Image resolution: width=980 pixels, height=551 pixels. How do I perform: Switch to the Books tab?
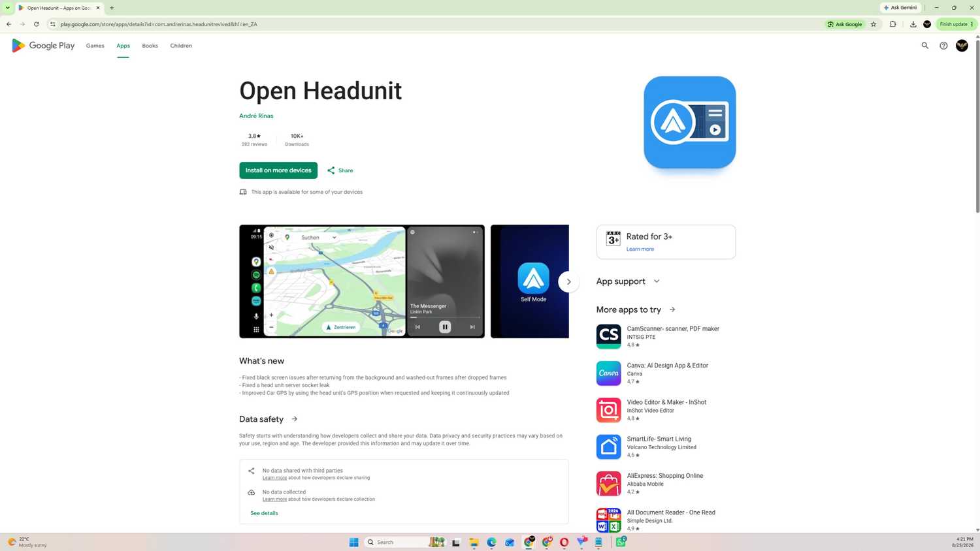coord(150,46)
